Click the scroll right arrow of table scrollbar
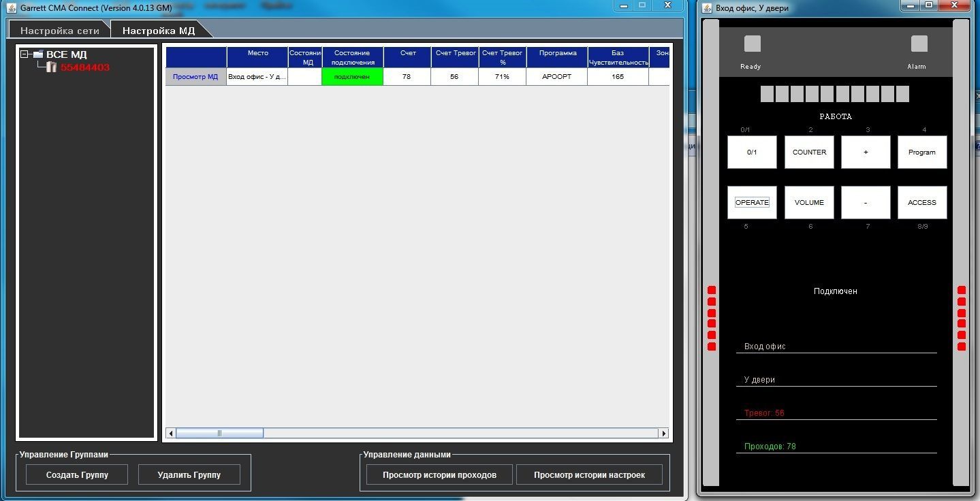980x501 pixels. [663, 433]
